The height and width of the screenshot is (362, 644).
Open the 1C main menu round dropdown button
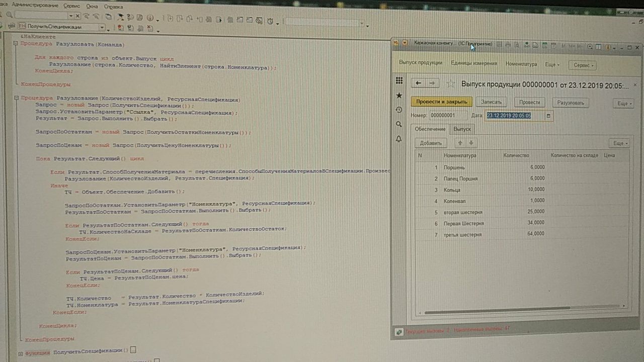coord(405,43)
